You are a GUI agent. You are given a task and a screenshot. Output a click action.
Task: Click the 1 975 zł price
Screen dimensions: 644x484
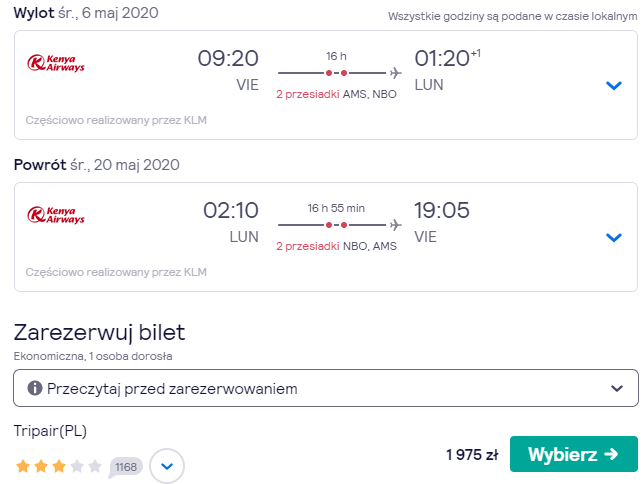pos(472,455)
